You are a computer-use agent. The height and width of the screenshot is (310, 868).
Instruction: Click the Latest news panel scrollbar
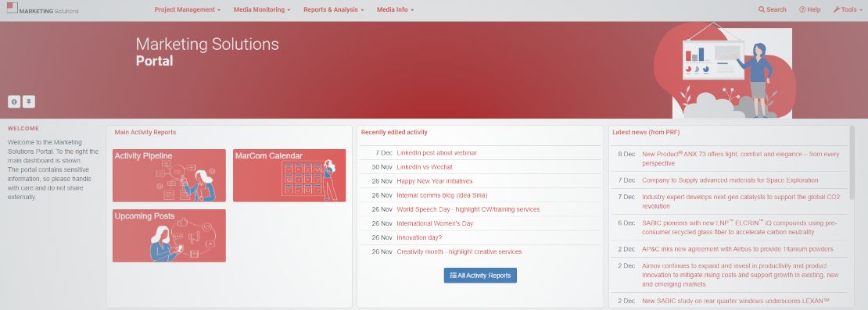coord(851,163)
